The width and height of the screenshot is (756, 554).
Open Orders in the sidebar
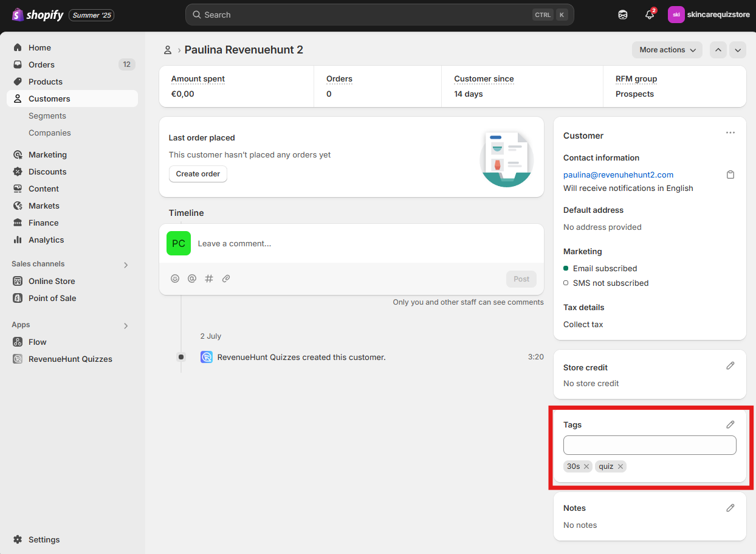(72, 64)
